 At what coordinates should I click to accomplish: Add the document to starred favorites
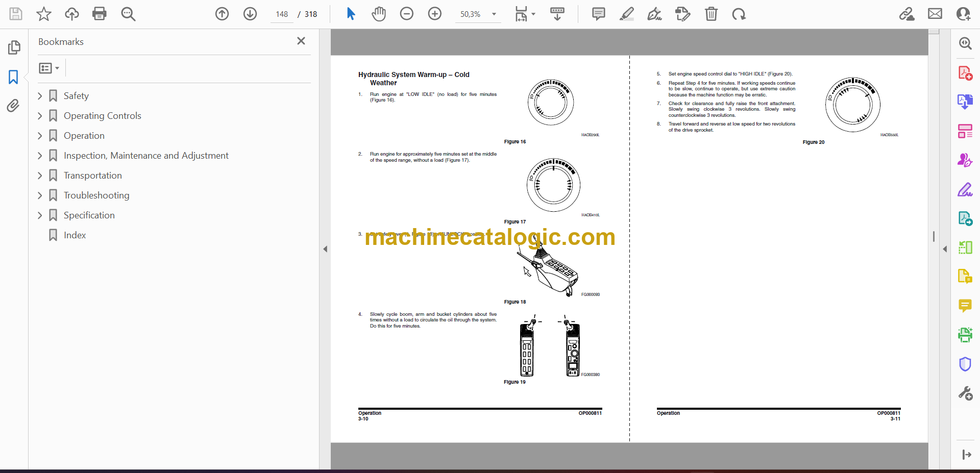click(44, 14)
